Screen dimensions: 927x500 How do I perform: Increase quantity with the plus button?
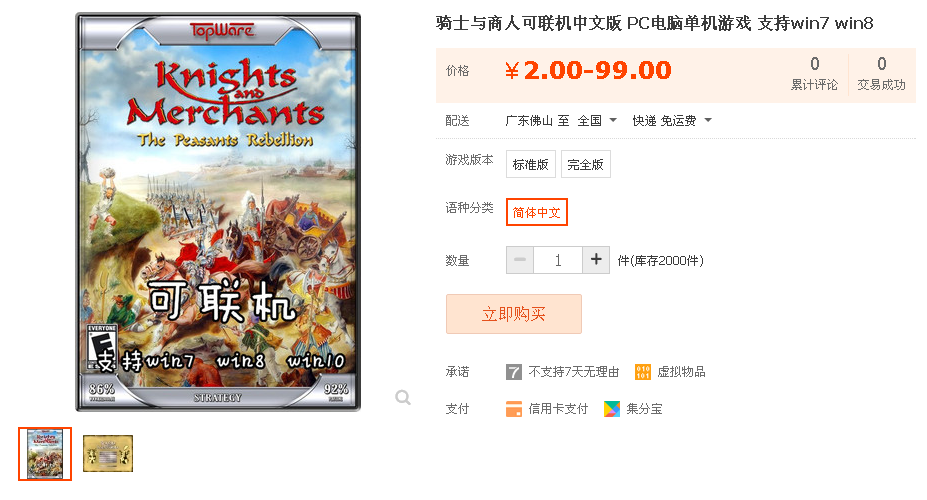pos(596,259)
